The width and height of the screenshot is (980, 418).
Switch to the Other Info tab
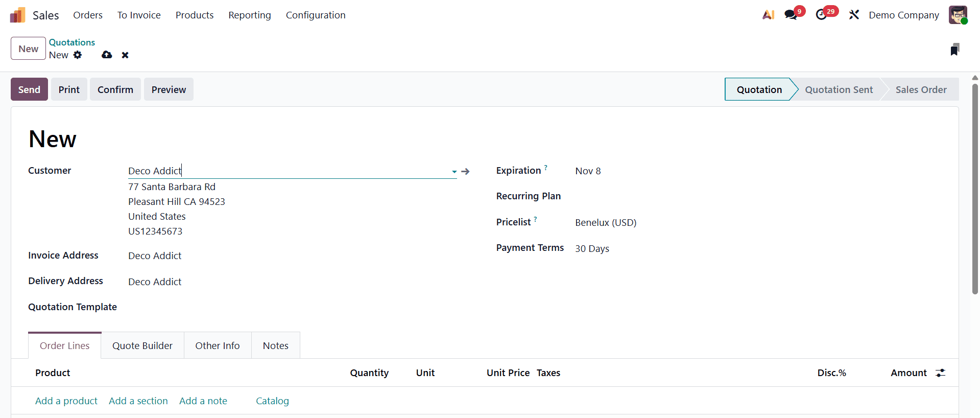(217, 346)
